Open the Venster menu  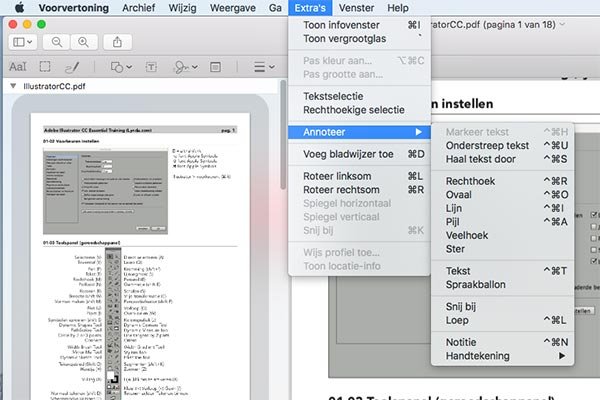click(x=356, y=8)
